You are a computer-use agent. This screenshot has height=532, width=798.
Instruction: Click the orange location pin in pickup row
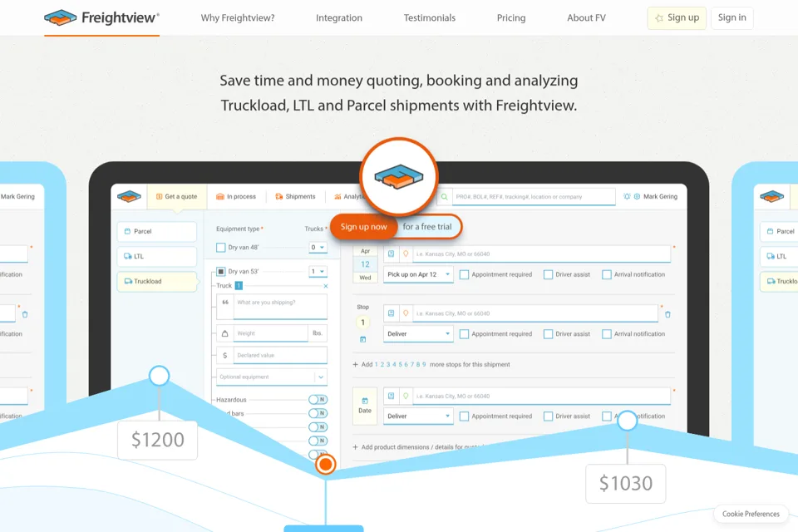point(406,254)
